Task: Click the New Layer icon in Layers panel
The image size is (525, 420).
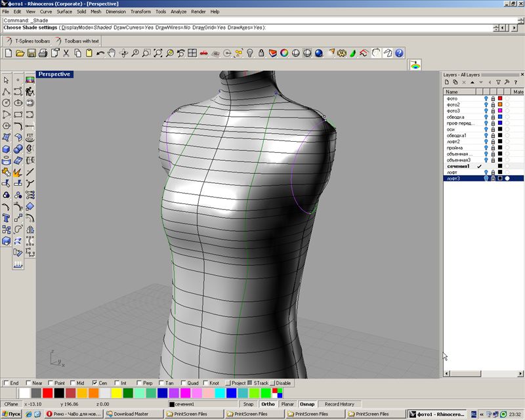Action: (x=446, y=83)
